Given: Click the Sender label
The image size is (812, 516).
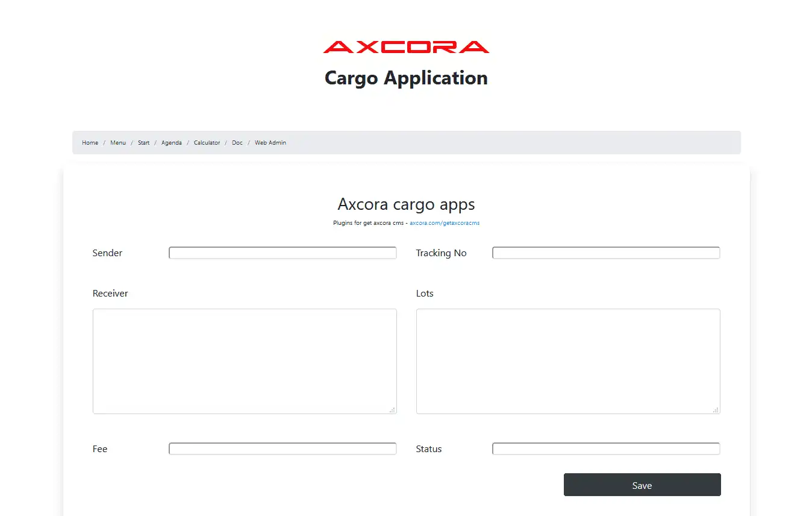Looking at the screenshot, I should tap(107, 253).
